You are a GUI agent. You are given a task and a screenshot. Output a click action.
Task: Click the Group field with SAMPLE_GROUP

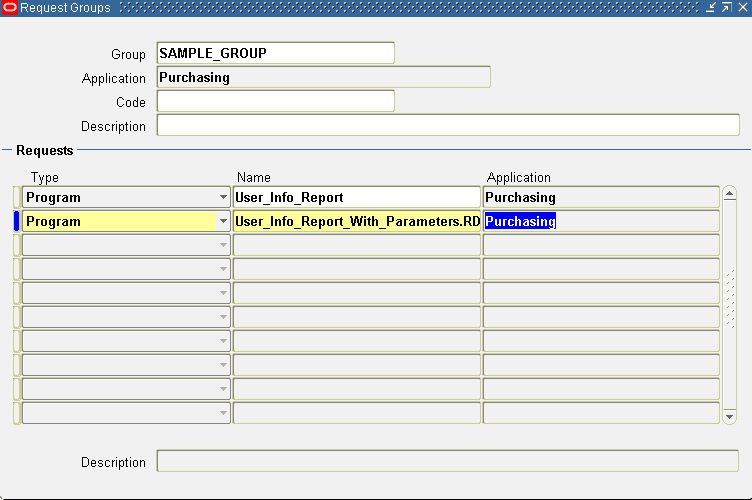275,53
